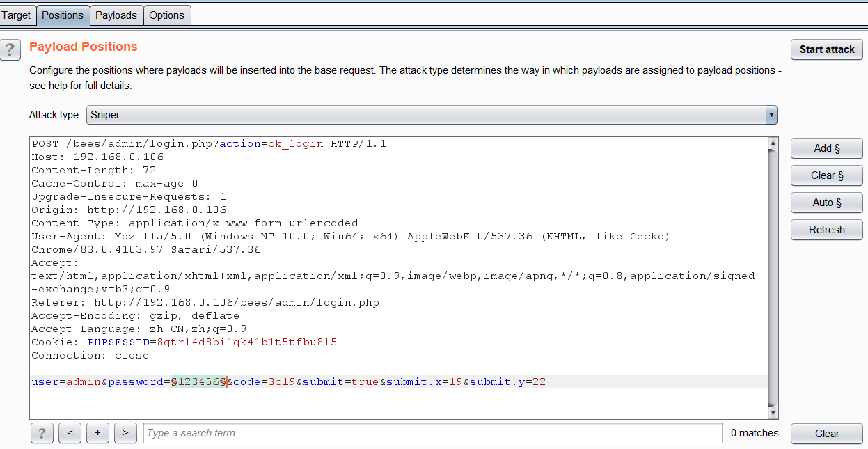The height and width of the screenshot is (449, 868).
Task: Click the Accept-Encoding header line
Action: coord(136,316)
